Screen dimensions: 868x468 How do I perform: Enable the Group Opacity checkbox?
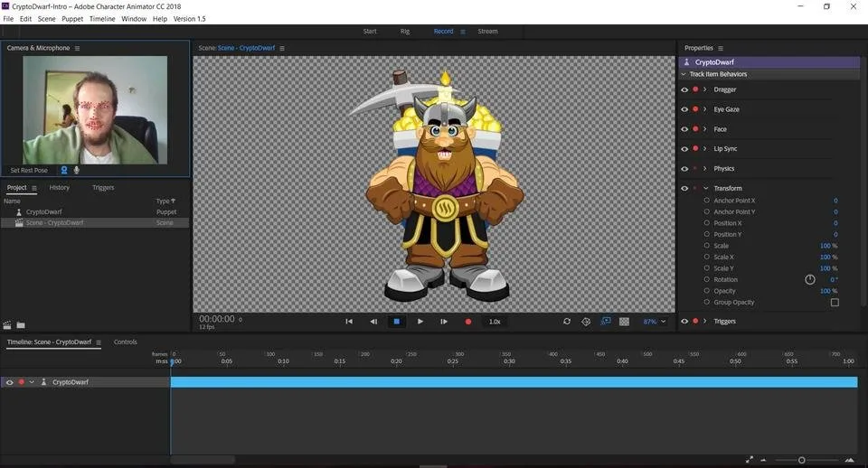click(835, 303)
